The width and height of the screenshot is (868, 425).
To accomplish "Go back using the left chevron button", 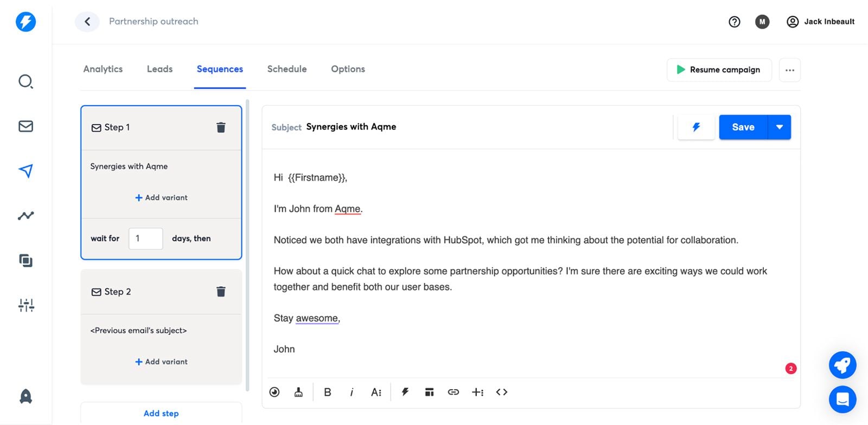I will [87, 22].
